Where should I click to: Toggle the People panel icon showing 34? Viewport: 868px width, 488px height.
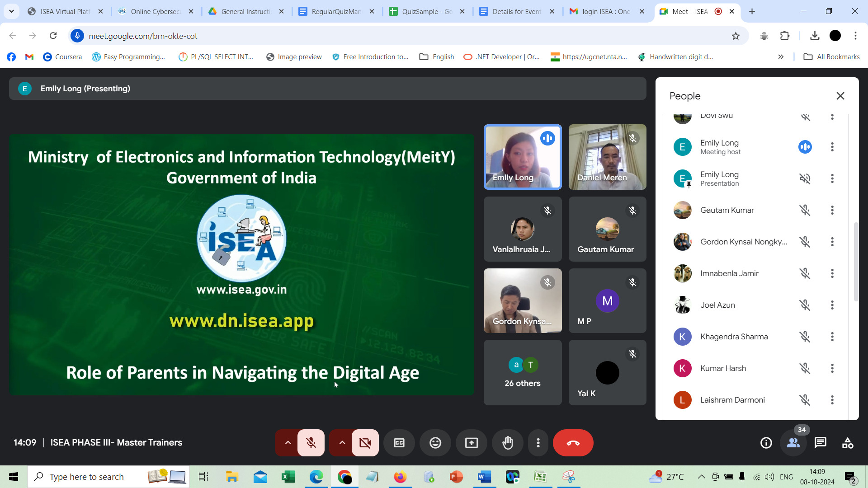793,443
